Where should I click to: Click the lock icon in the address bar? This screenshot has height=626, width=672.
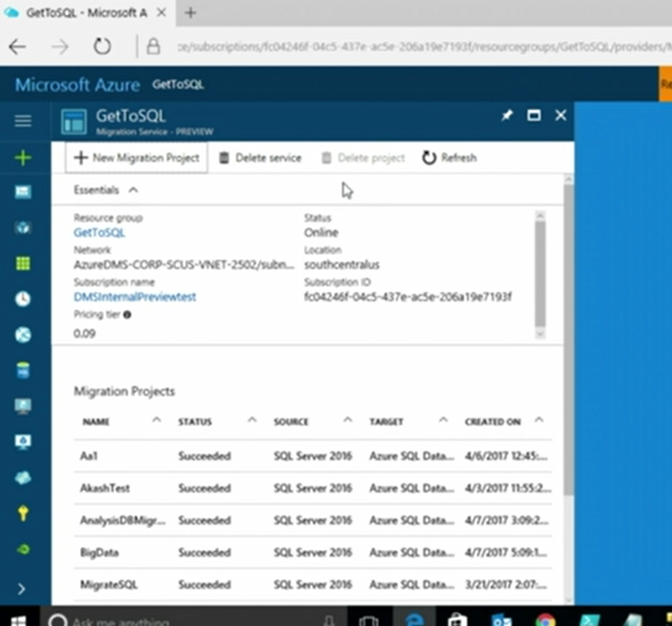point(153,46)
